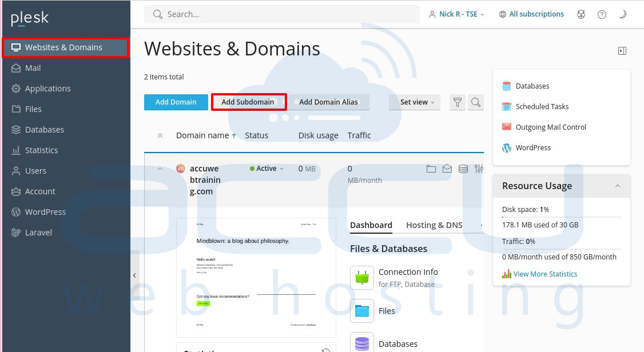This screenshot has height=352, width=644.
Task: Open Databases in the left sidebar
Action: tap(38, 130)
